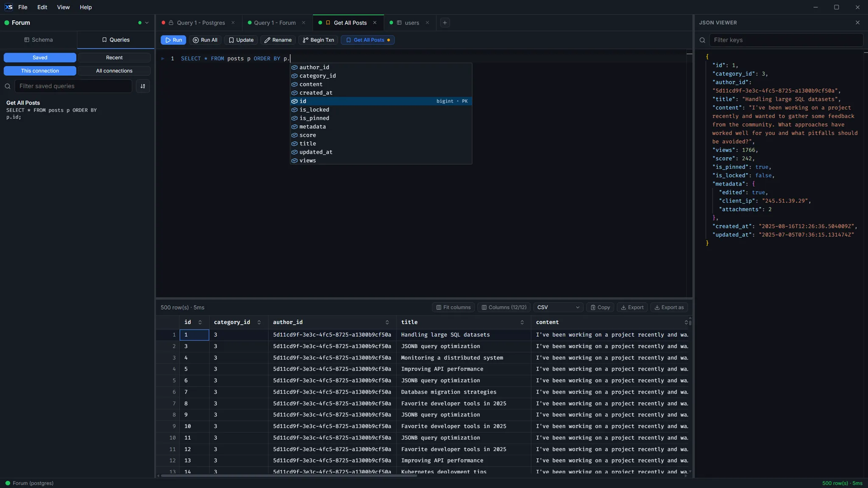Switch to Query 1 - Postgres tab
The width and height of the screenshot is (868, 488).
[200, 23]
